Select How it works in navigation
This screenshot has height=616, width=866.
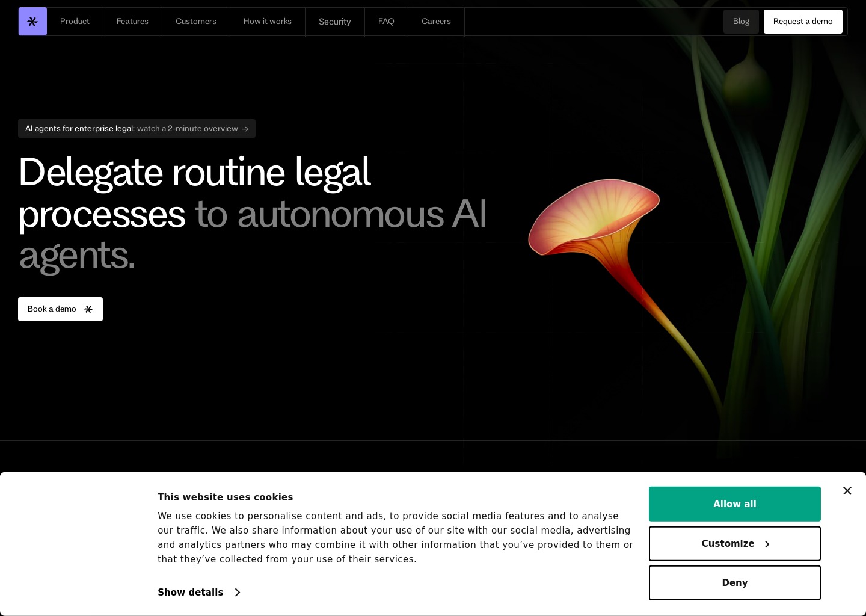pyautogui.click(x=268, y=22)
